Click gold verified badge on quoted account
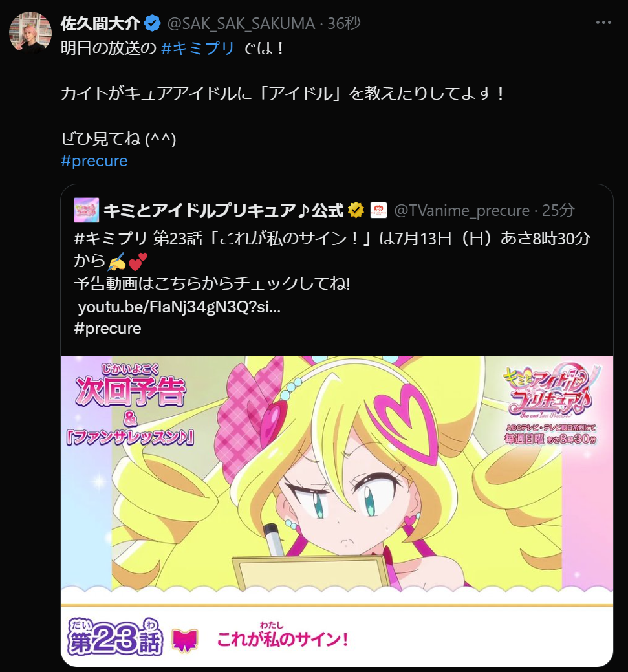 [356, 210]
